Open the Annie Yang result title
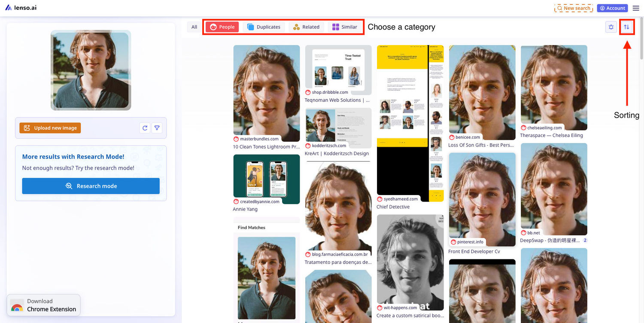644x323 pixels. point(245,210)
